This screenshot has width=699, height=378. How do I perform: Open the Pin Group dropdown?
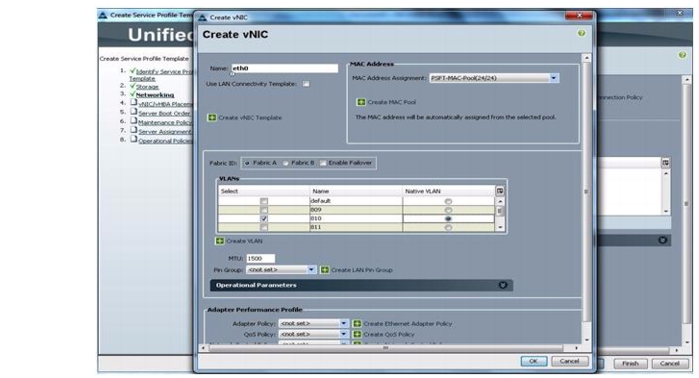tap(311, 270)
